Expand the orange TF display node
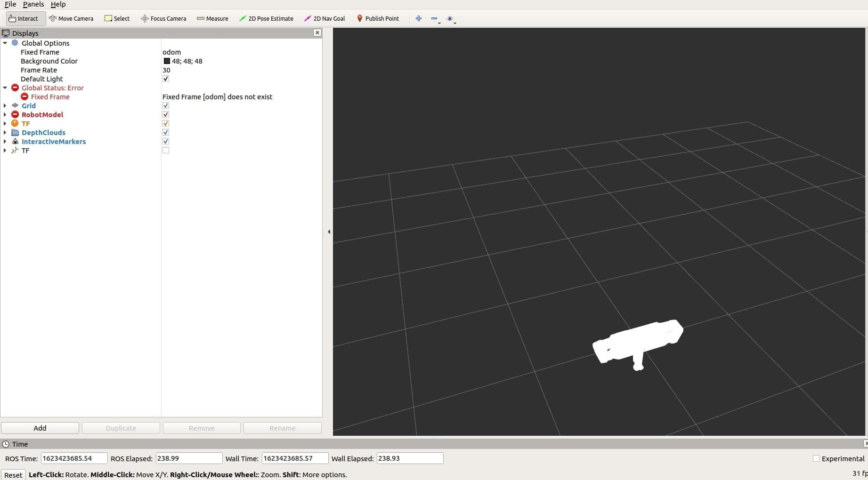This screenshot has width=868, height=480. 5,123
